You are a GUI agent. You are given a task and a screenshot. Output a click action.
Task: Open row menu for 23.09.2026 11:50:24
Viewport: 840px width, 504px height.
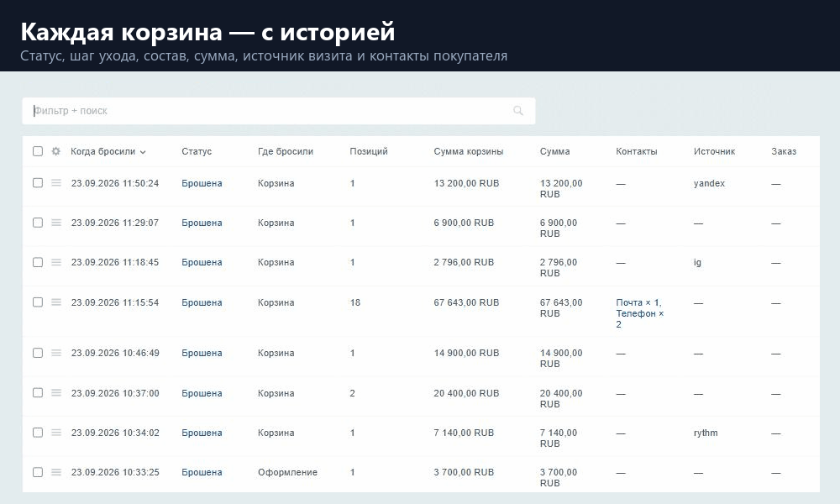click(x=56, y=182)
